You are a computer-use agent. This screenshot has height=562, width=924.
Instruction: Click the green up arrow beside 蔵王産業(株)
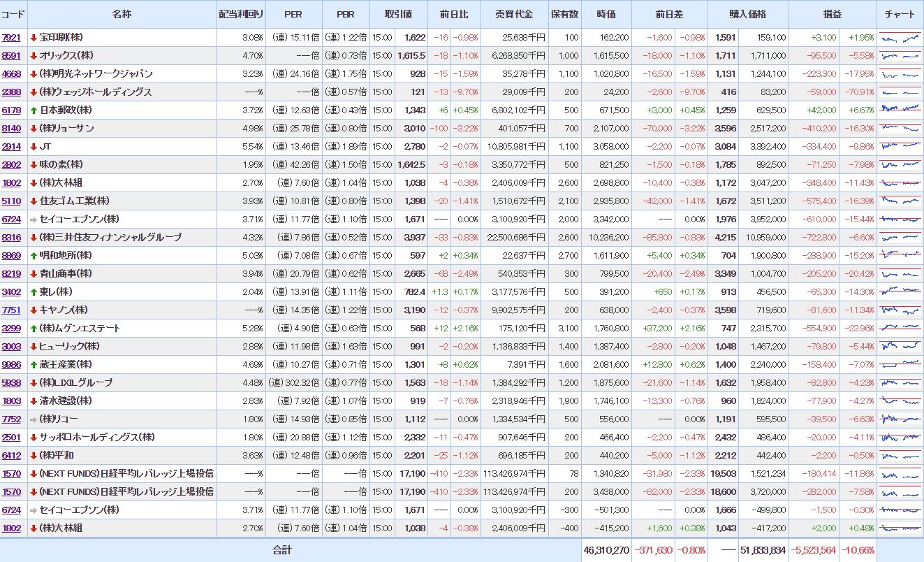(x=33, y=365)
